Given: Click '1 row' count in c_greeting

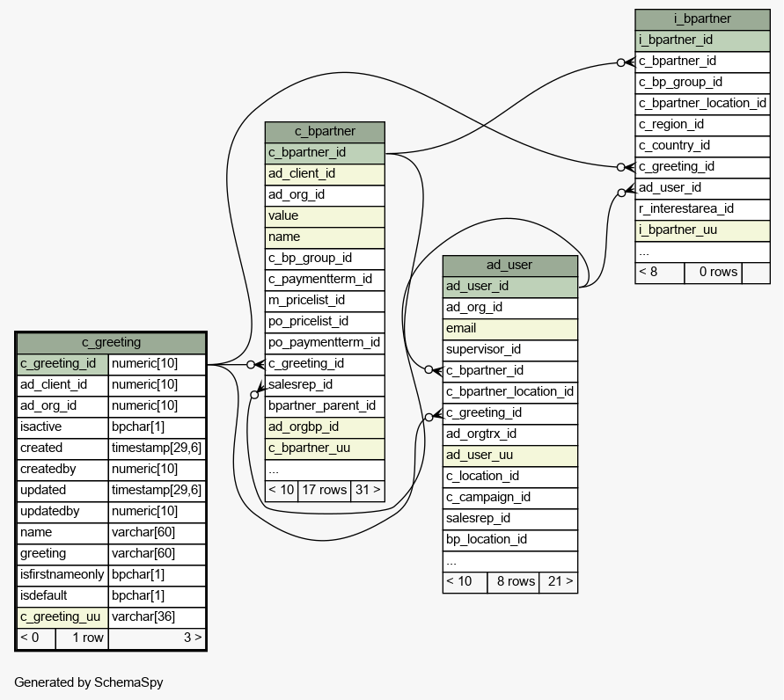Looking at the screenshot, I should tap(82, 638).
